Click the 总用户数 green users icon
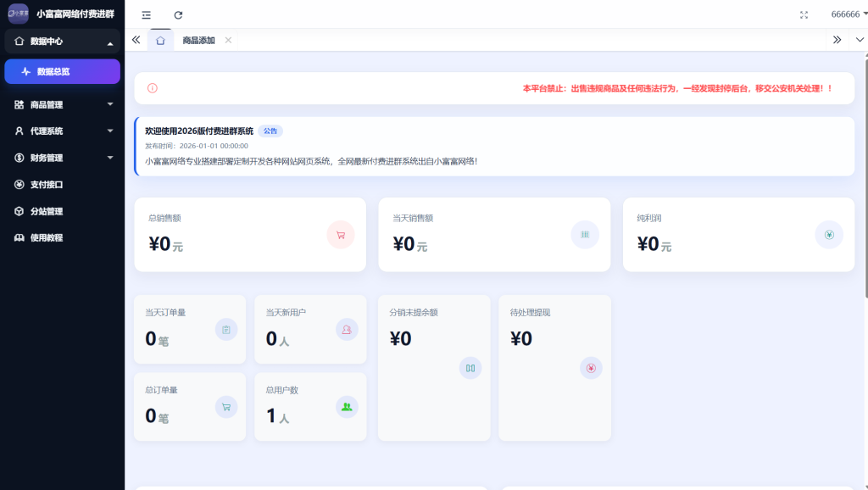868x490 pixels. [347, 407]
